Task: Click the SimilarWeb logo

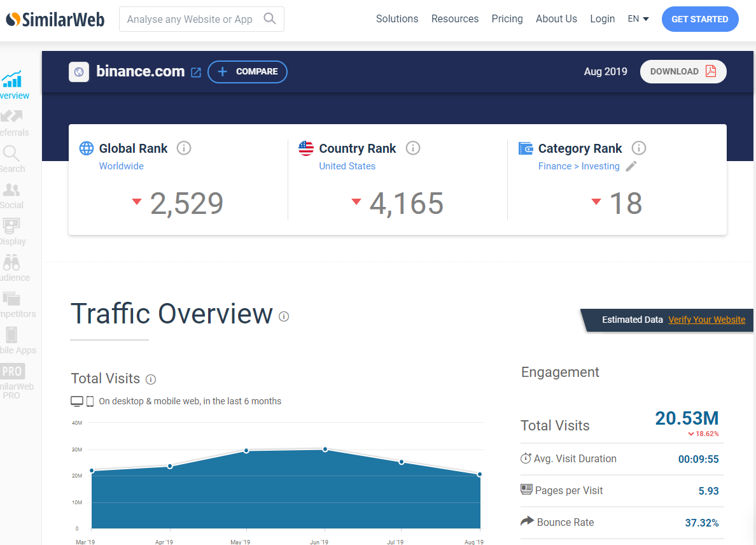Action: pyautogui.click(x=55, y=19)
